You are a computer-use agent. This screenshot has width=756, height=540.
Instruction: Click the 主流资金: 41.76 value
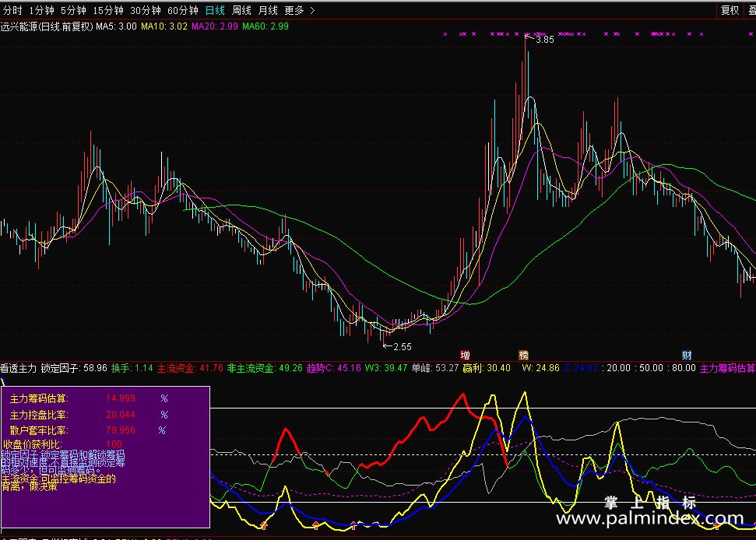click(x=190, y=369)
